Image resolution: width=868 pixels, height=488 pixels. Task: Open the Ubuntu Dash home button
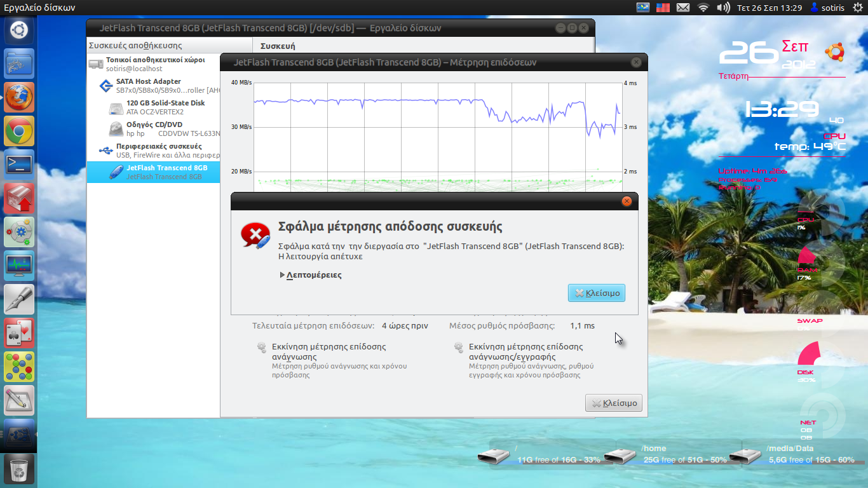point(19,30)
